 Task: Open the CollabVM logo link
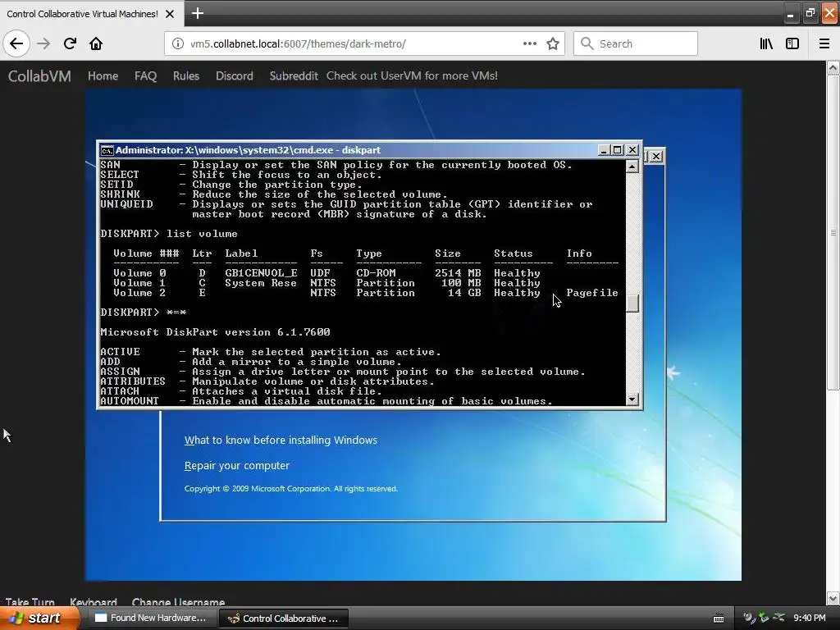pos(39,76)
